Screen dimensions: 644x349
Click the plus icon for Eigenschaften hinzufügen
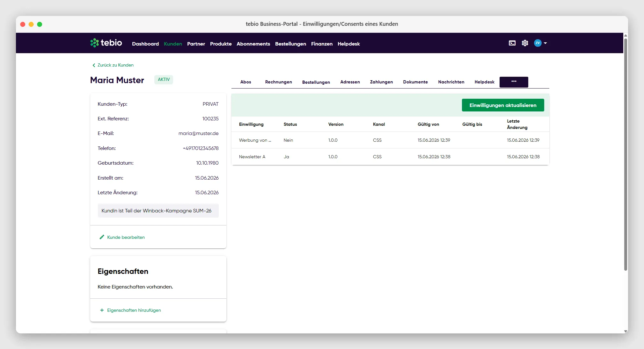[x=102, y=310]
